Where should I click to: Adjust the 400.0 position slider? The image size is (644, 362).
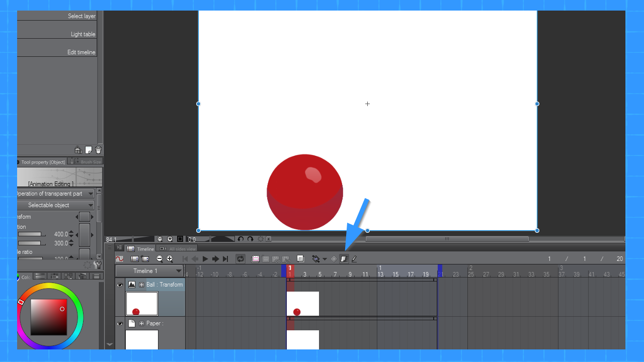click(x=32, y=234)
